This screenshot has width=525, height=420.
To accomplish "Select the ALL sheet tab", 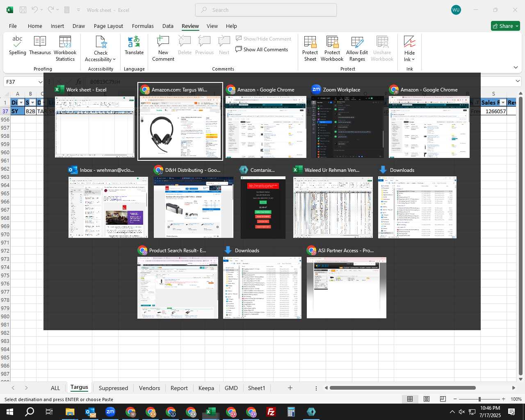I will pos(55,388).
